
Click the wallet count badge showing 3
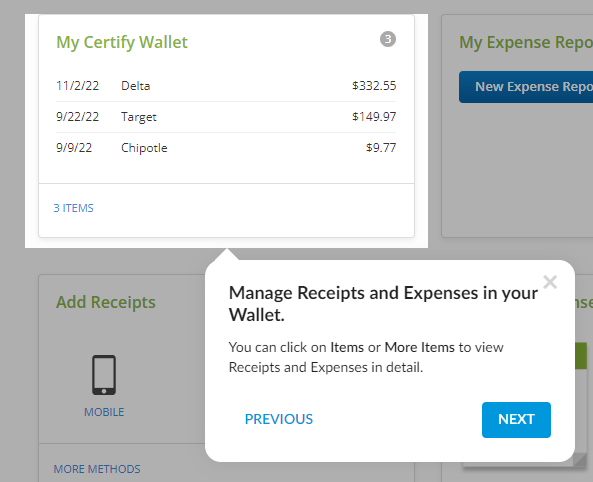[x=388, y=39]
